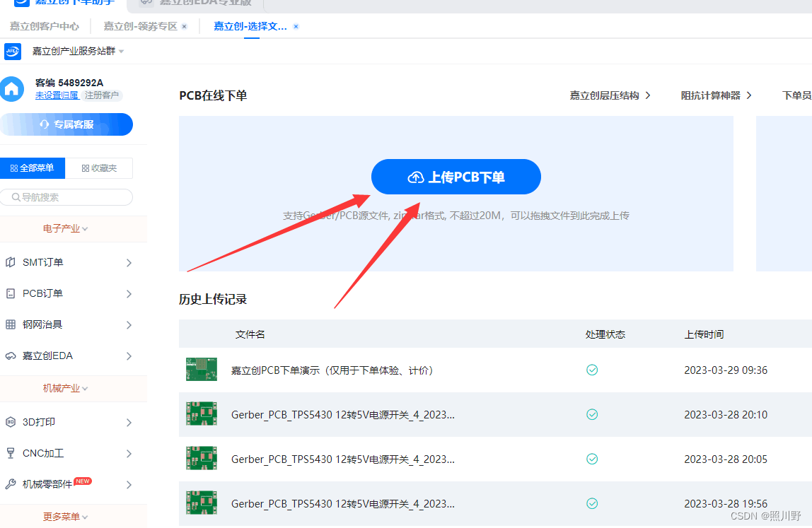Viewport: 812px width, 528px height.
Task: Expand the 嘉立创产业服务站群 dropdown
Action: point(121,52)
